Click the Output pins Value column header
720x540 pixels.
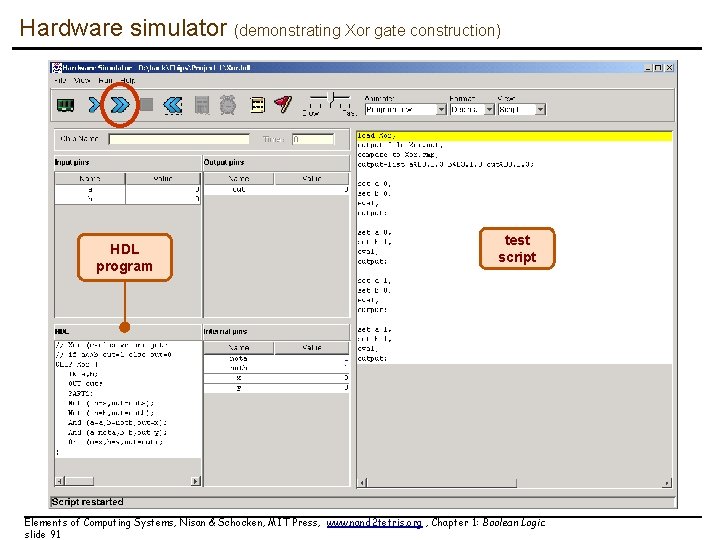pos(312,178)
